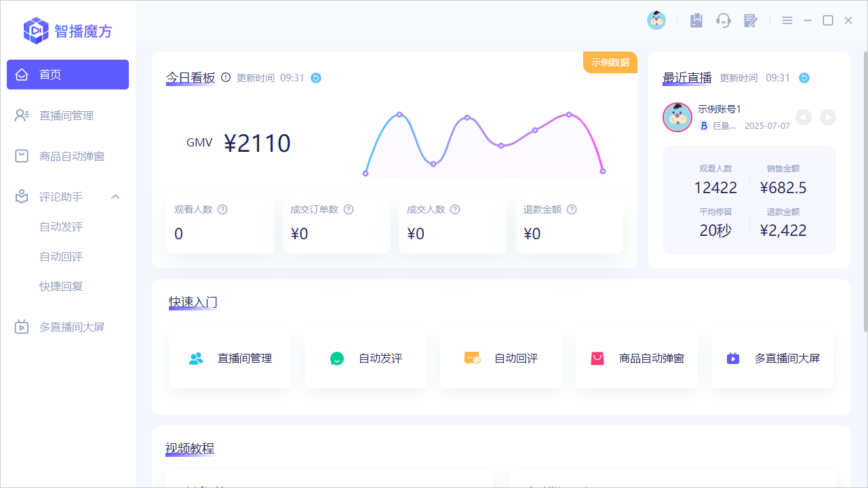The image size is (868, 488).
Task: Open the user manual book icon
Action: point(696,20)
